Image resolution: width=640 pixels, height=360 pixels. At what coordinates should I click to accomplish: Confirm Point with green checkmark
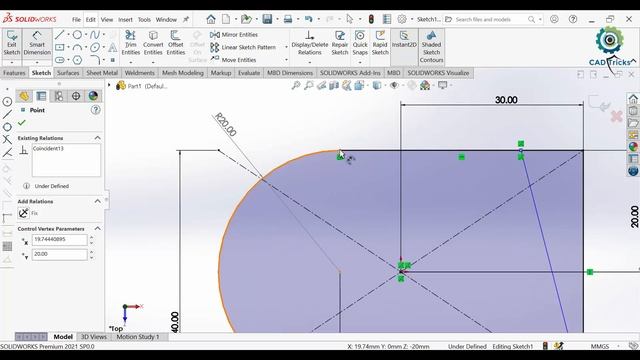(x=22, y=122)
